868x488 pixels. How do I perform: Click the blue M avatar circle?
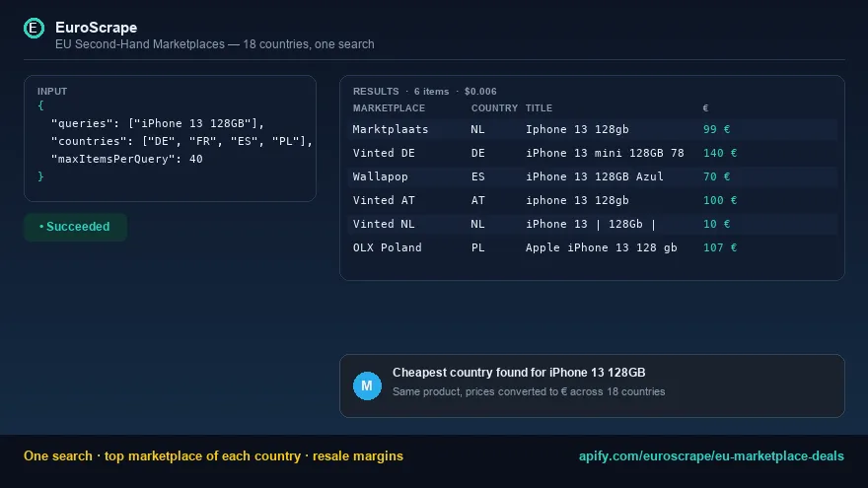(x=367, y=385)
